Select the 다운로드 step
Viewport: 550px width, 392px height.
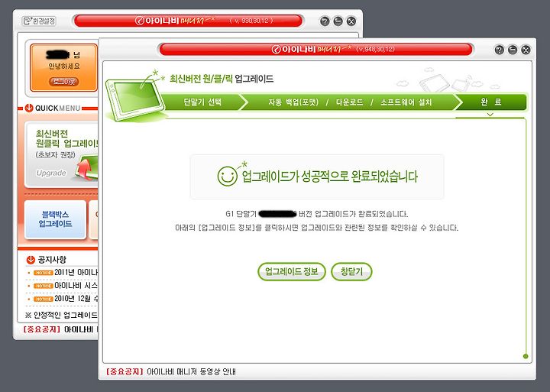(x=349, y=102)
